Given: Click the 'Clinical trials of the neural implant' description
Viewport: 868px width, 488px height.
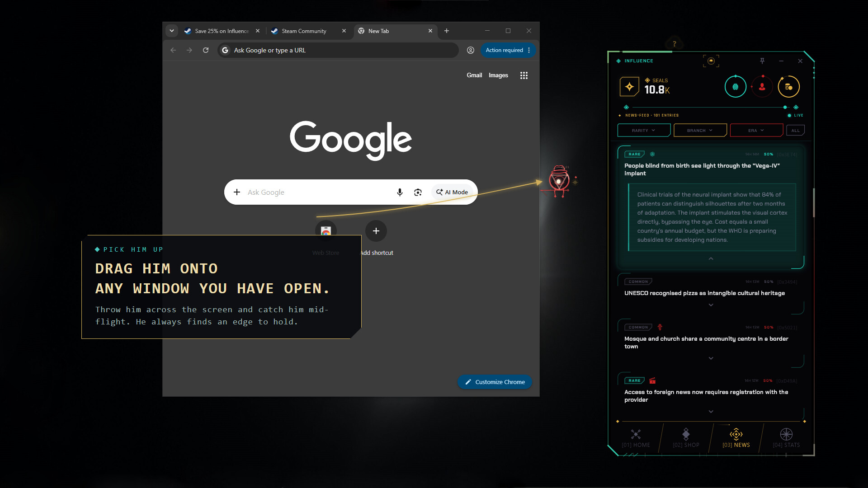Looking at the screenshot, I should coord(712,217).
